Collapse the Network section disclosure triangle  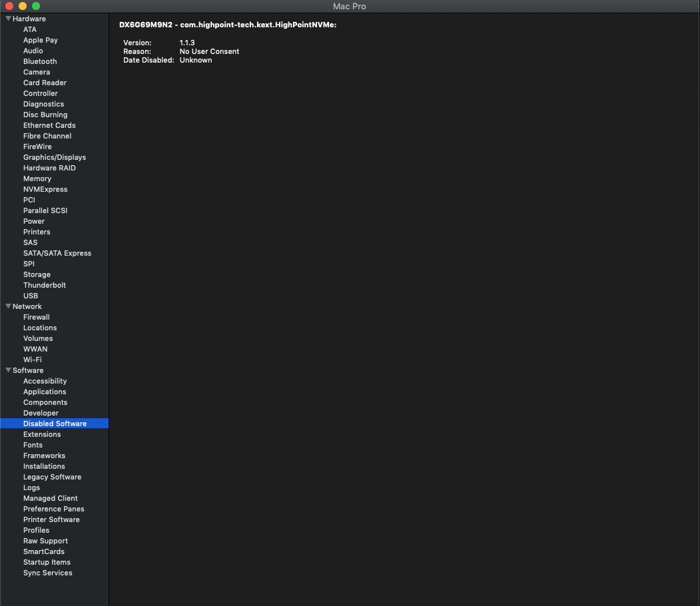coord(8,306)
